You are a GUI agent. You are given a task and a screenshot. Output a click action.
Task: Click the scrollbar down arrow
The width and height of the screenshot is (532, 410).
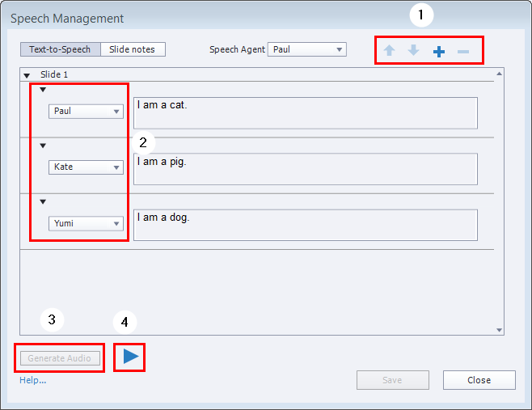[499, 330]
